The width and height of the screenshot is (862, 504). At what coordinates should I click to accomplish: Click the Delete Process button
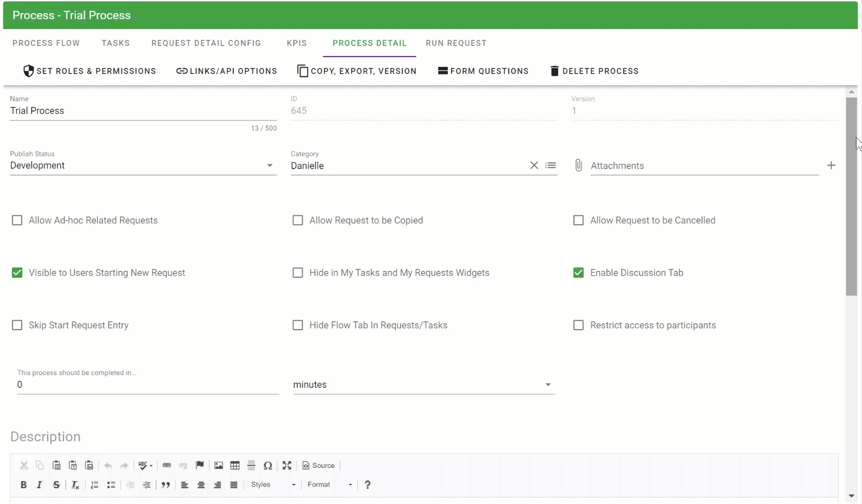coord(594,71)
